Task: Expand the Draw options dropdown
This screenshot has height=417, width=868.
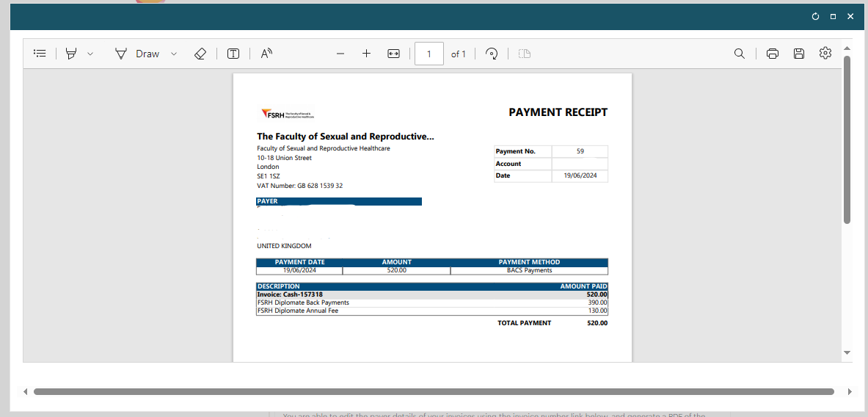Action: coord(174,54)
